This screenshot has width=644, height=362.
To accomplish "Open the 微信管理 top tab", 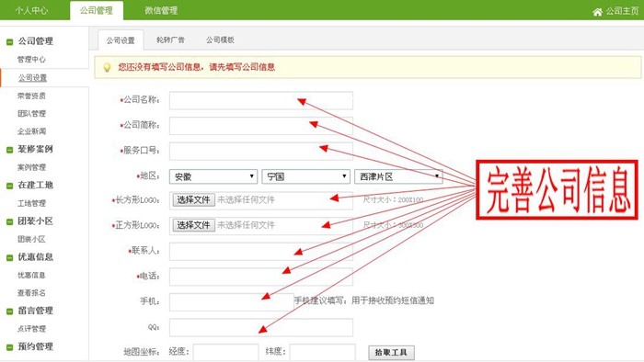I will click(161, 11).
